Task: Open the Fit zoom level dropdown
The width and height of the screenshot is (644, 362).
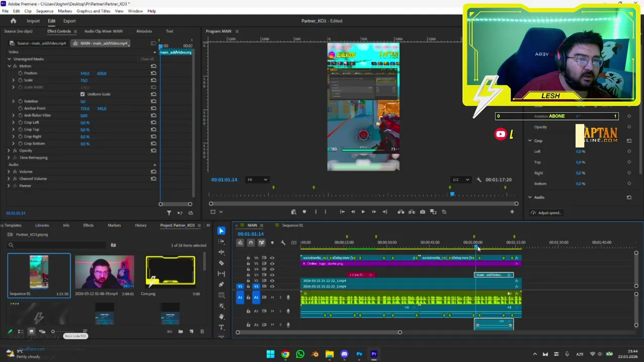Action: (257, 179)
